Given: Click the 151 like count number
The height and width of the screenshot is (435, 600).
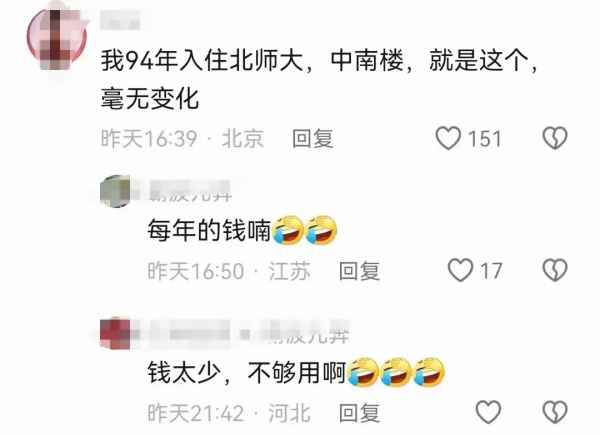Looking at the screenshot, I should pyautogui.click(x=484, y=138).
